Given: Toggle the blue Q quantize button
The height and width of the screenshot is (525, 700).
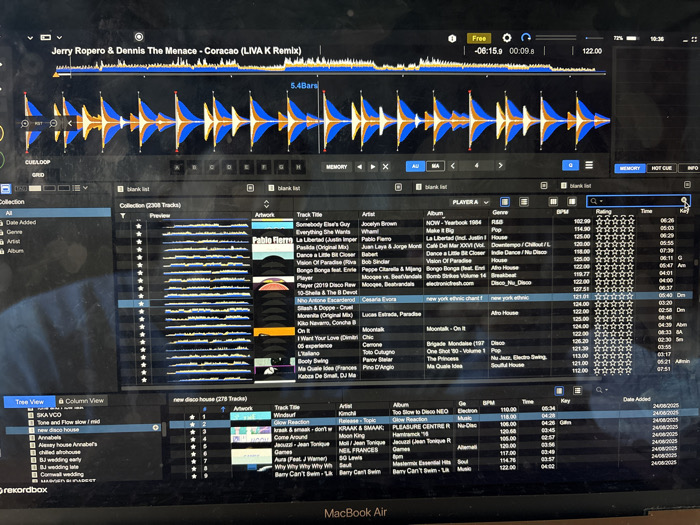Looking at the screenshot, I should click(x=570, y=165).
